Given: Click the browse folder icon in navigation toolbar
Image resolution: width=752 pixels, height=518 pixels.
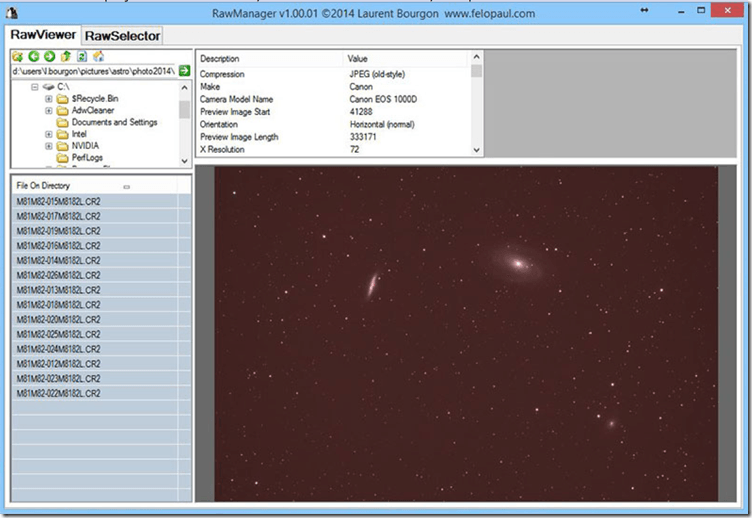Looking at the screenshot, I should 18,57.
